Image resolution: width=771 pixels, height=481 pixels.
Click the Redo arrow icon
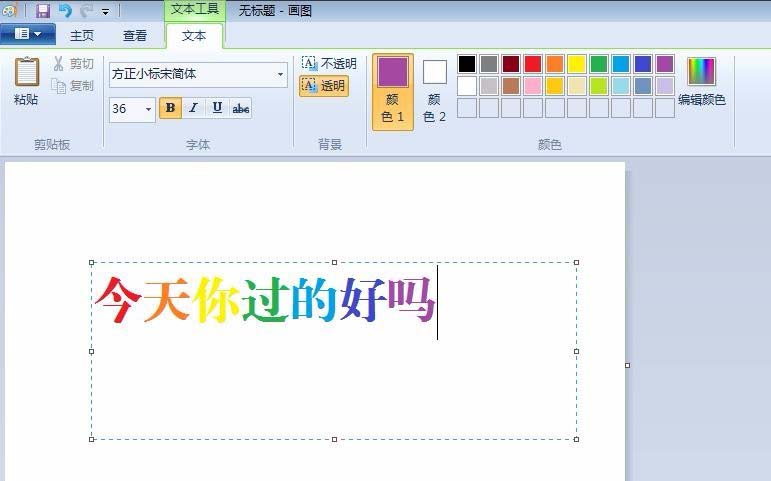tap(87, 10)
